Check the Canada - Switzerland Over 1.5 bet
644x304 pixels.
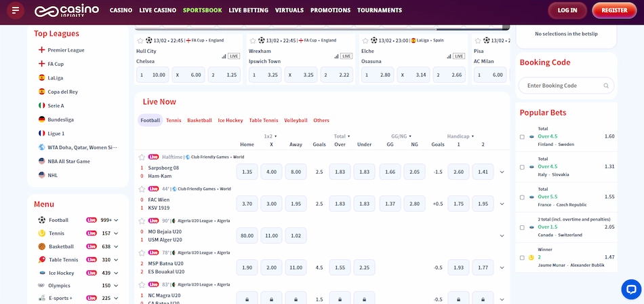pyautogui.click(x=522, y=227)
